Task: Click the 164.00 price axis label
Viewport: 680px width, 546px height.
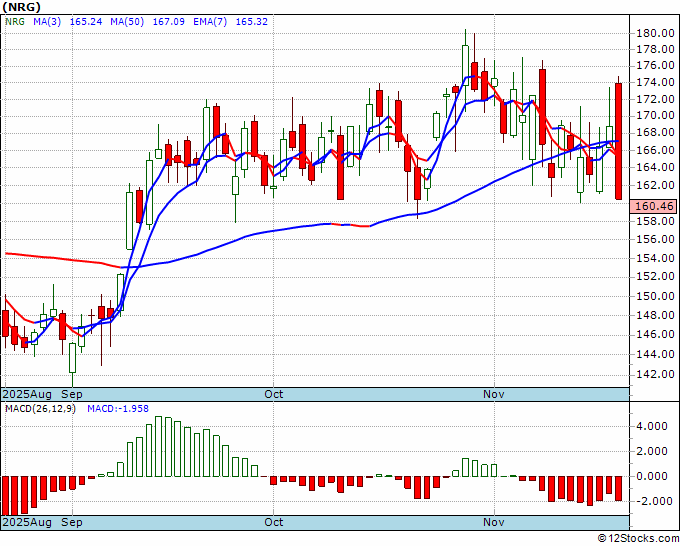Action: [x=655, y=167]
